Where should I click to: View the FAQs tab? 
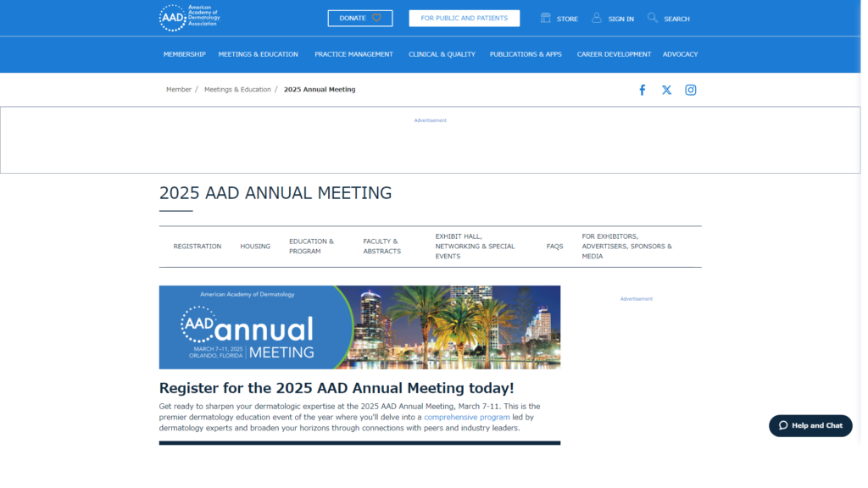[x=555, y=246]
